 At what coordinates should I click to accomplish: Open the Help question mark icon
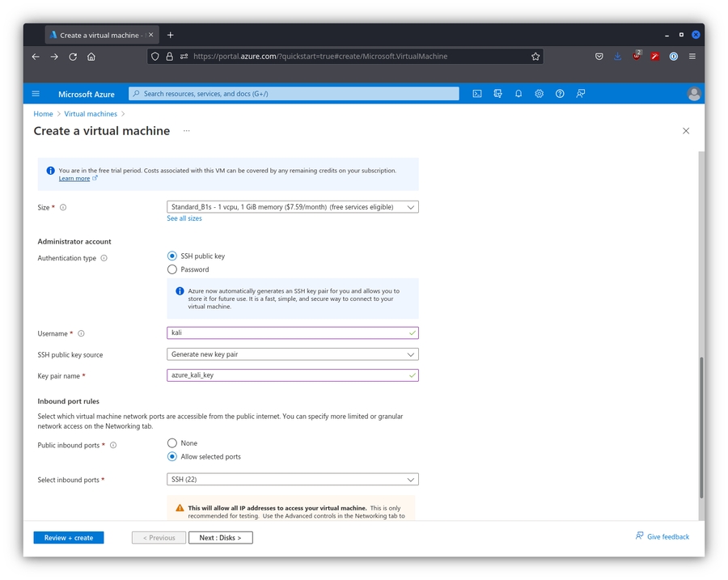[x=560, y=94]
